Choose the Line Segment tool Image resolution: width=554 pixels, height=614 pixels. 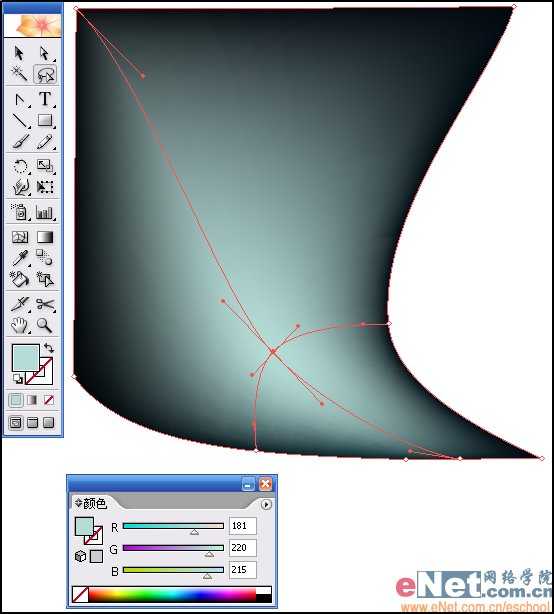click(x=19, y=121)
